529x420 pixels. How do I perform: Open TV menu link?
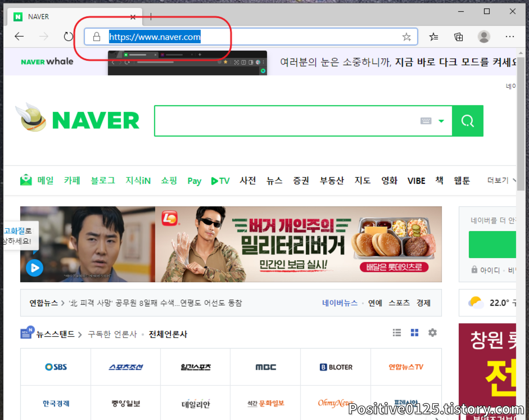[220, 181]
